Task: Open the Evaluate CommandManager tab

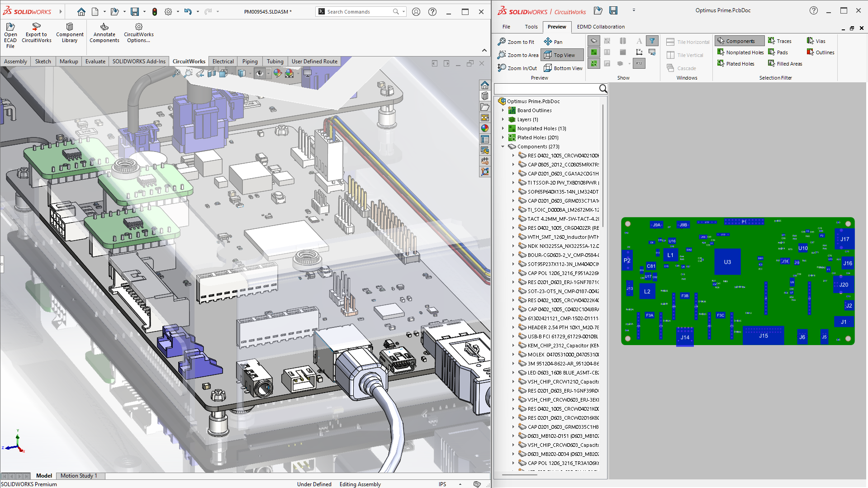Action: click(x=95, y=61)
